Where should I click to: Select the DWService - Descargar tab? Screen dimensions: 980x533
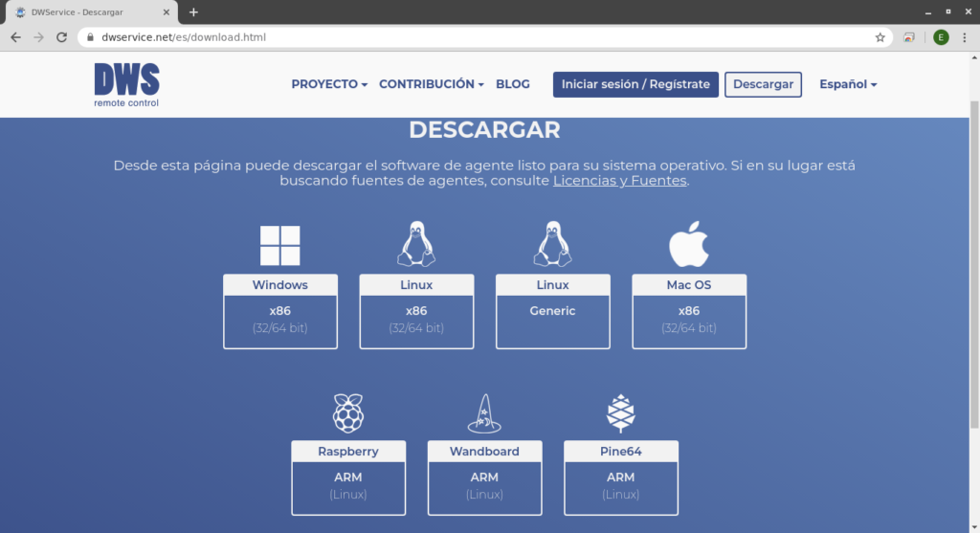(x=91, y=12)
